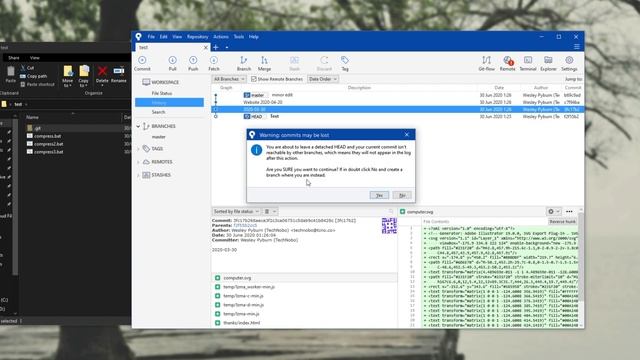The image size is (640, 360).
Task: Click Move to icon in File Explorer
Action: [x=68, y=76]
